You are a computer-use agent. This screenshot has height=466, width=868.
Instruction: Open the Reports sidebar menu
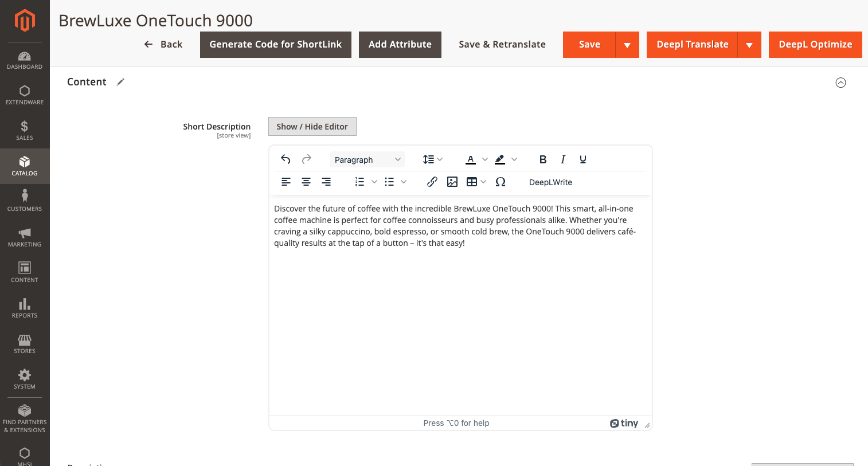25,308
